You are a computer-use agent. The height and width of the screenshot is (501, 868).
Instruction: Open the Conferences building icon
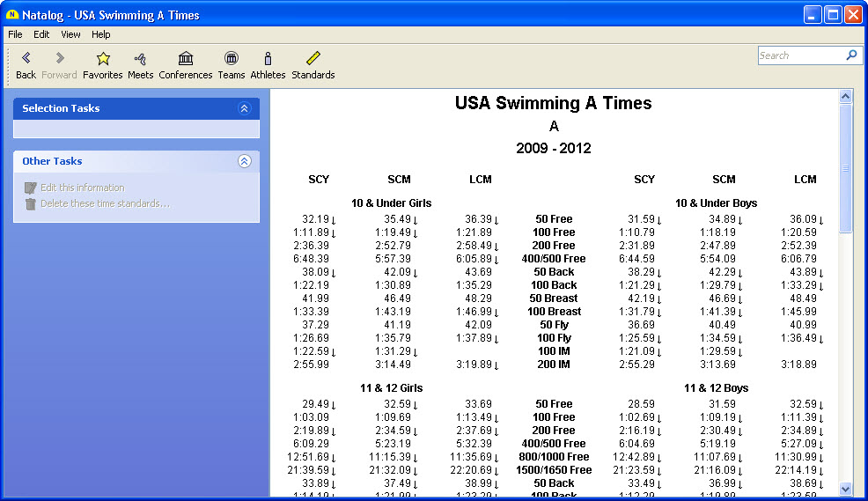click(186, 59)
